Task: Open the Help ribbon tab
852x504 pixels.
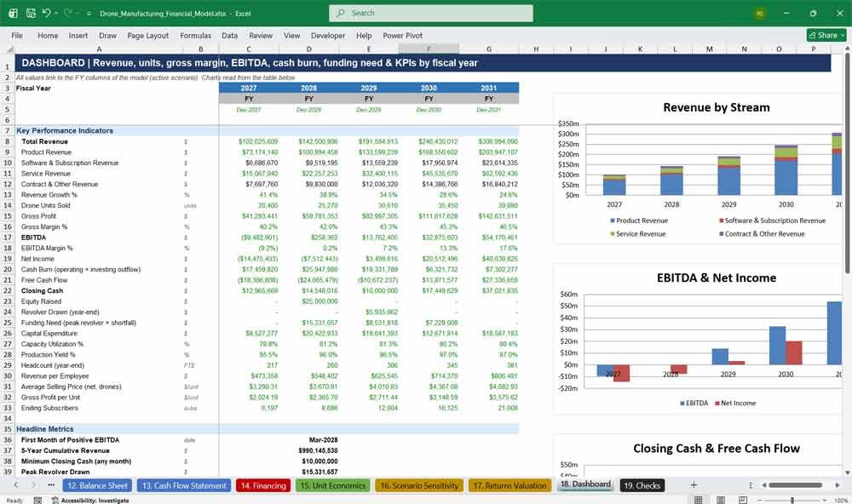Action: coord(364,35)
